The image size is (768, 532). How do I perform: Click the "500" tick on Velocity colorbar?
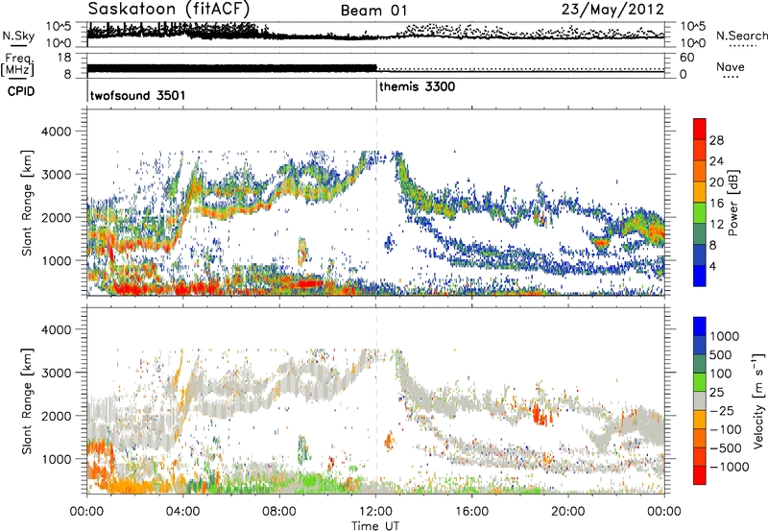721,354
